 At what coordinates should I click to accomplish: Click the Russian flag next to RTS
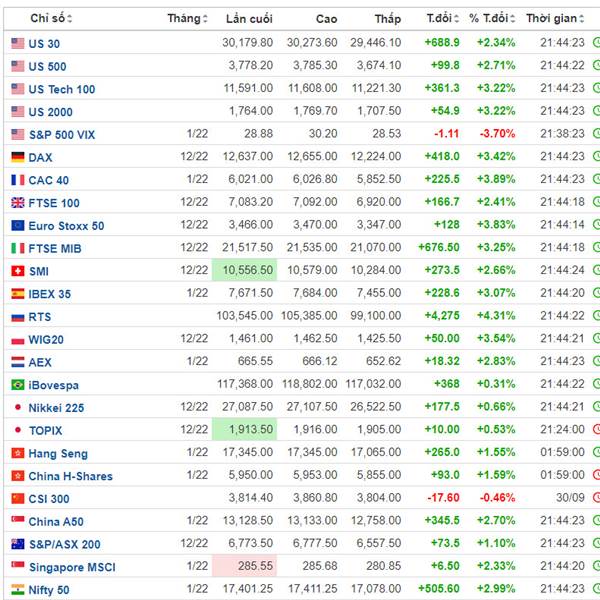click(x=18, y=317)
